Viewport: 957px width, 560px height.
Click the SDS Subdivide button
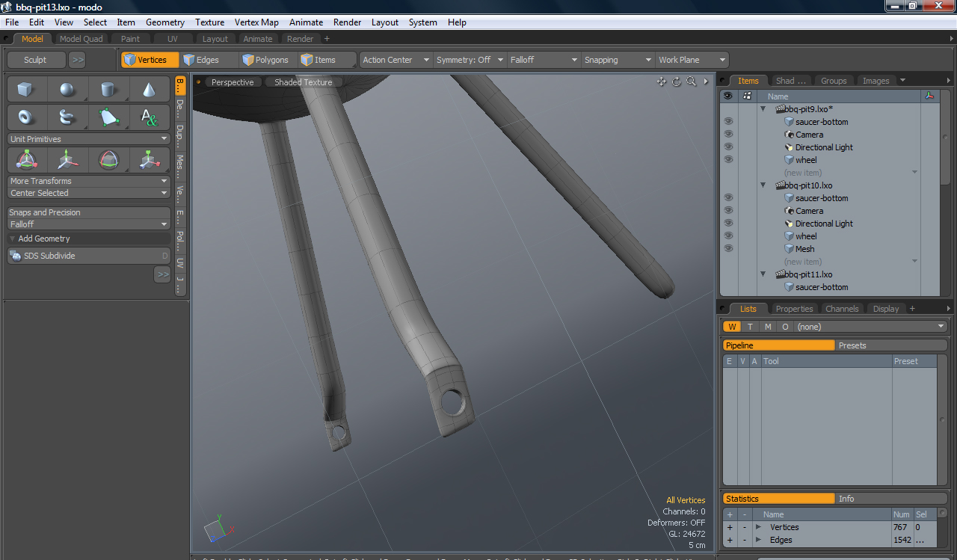coord(89,256)
